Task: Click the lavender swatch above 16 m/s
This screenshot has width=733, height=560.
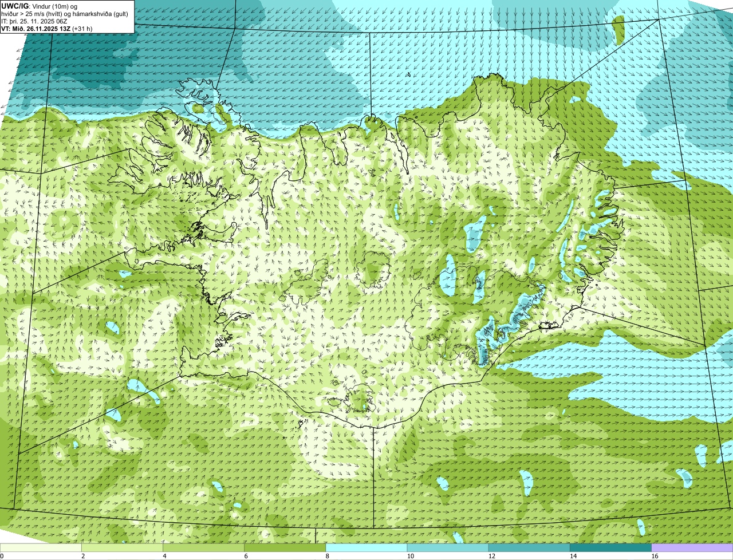Action: (x=692, y=547)
